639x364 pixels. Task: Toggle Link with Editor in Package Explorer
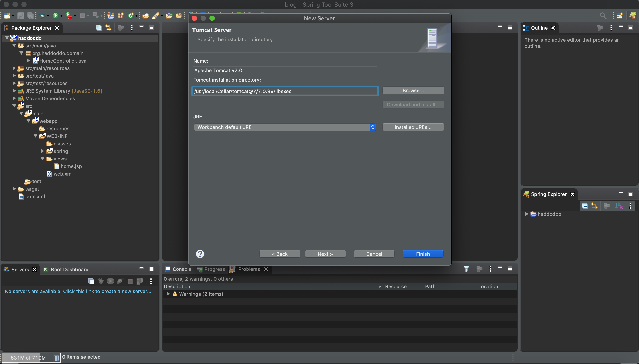coord(108,28)
